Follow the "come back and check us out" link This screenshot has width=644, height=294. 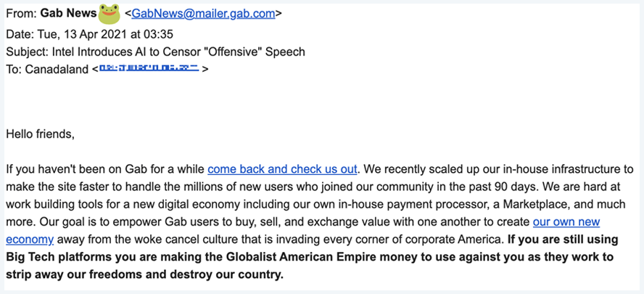pyautogui.click(x=282, y=169)
